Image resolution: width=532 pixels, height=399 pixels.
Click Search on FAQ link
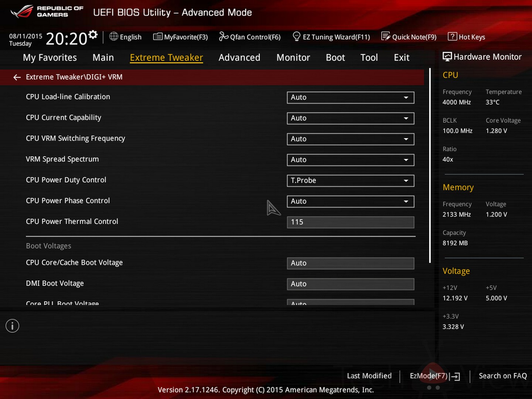[503, 376]
